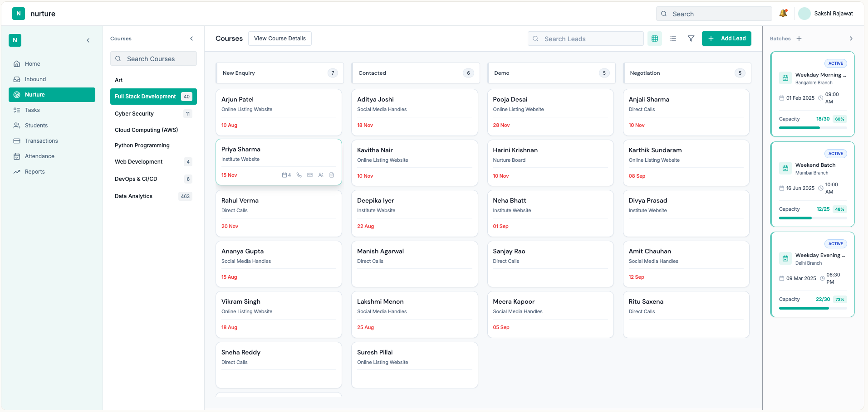Screen dimensions: 868x412
Task: Open Arjun Patel lead card
Action: [279, 112]
